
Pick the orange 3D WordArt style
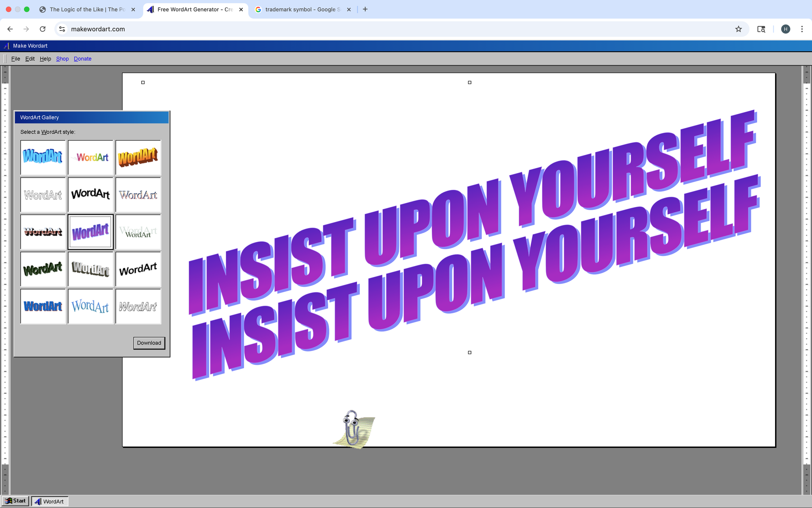pos(138,158)
